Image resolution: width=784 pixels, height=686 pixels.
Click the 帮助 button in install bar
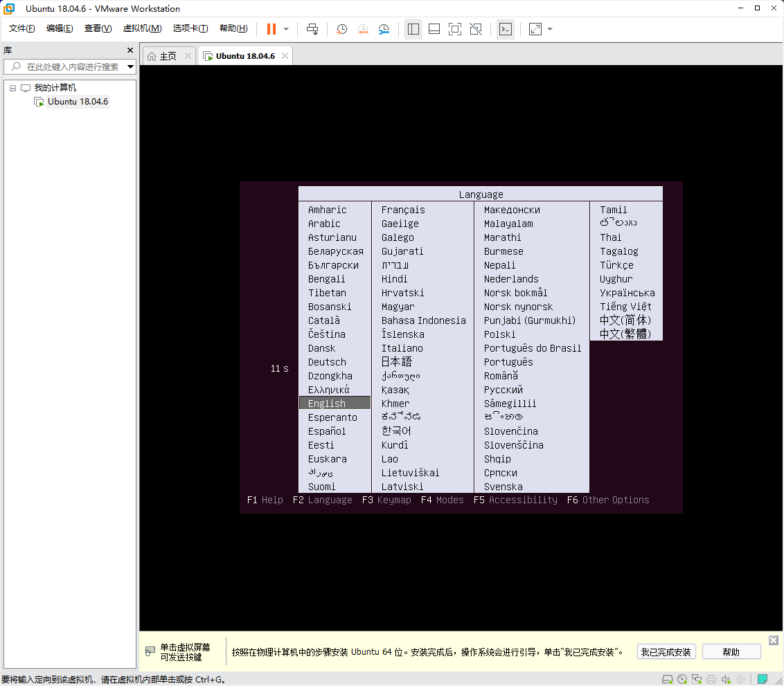tap(731, 652)
